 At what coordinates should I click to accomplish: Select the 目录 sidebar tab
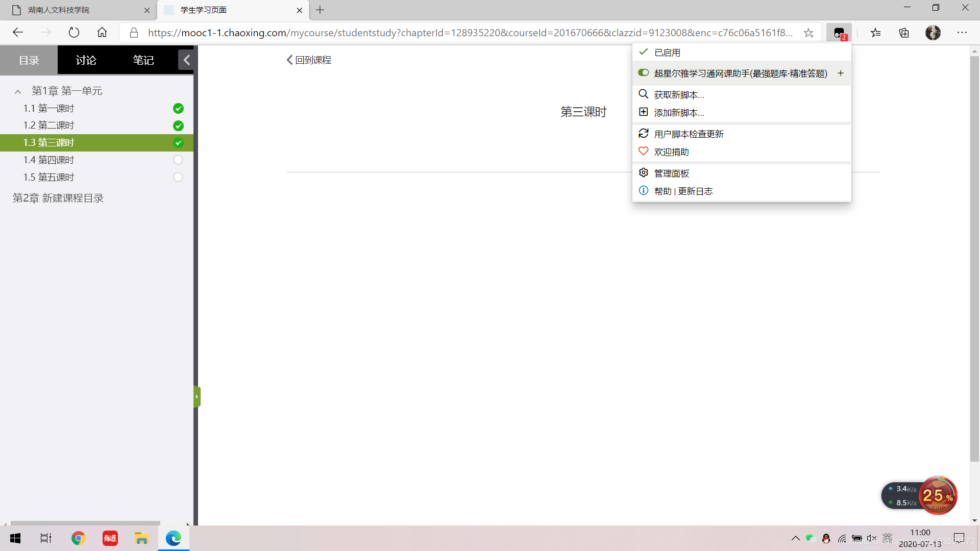coord(29,60)
